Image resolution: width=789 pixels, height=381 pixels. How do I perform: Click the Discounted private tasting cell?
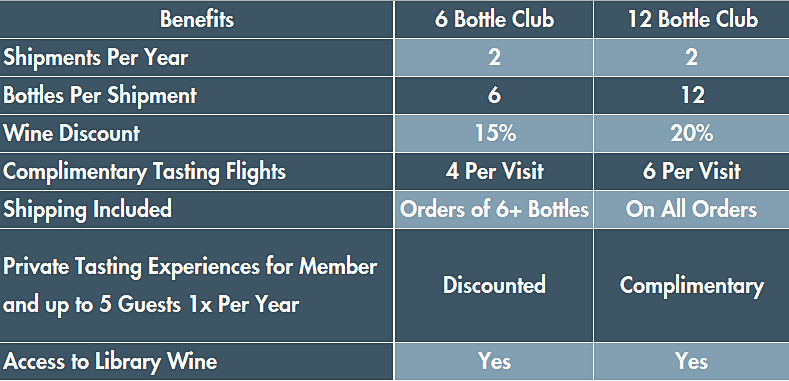(x=494, y=285)
